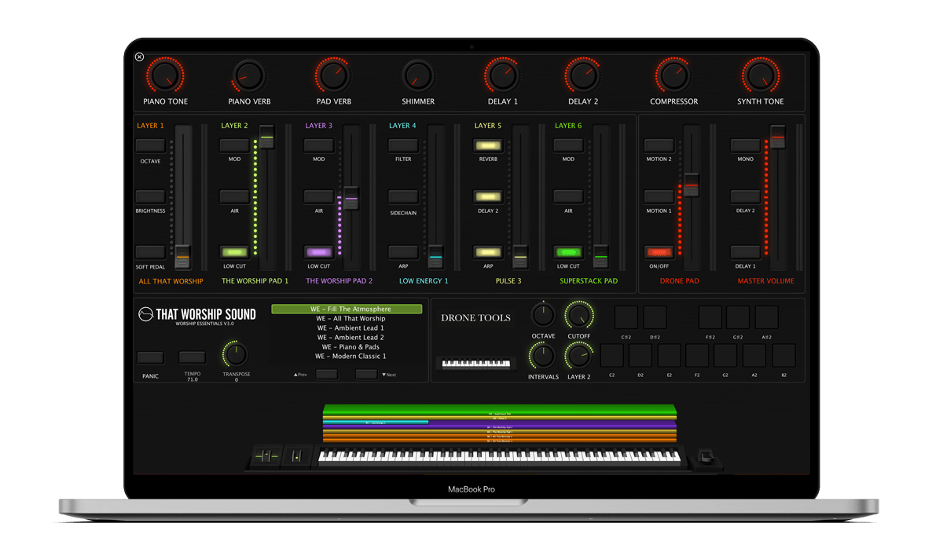Click the Compressor knob
Image resolution: width=943 pixels, height=560 pixels.
(673, 76)
